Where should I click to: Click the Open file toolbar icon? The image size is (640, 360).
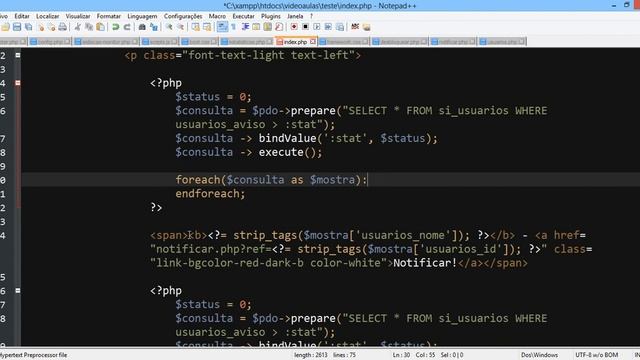click(x=5, y=27)
